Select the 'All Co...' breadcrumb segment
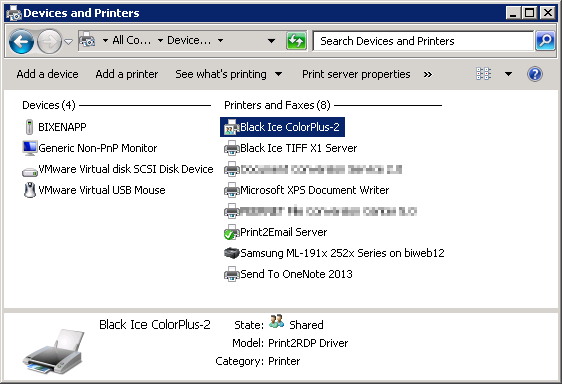The width and height of the screenshot is (562, 384). point(132,40)
